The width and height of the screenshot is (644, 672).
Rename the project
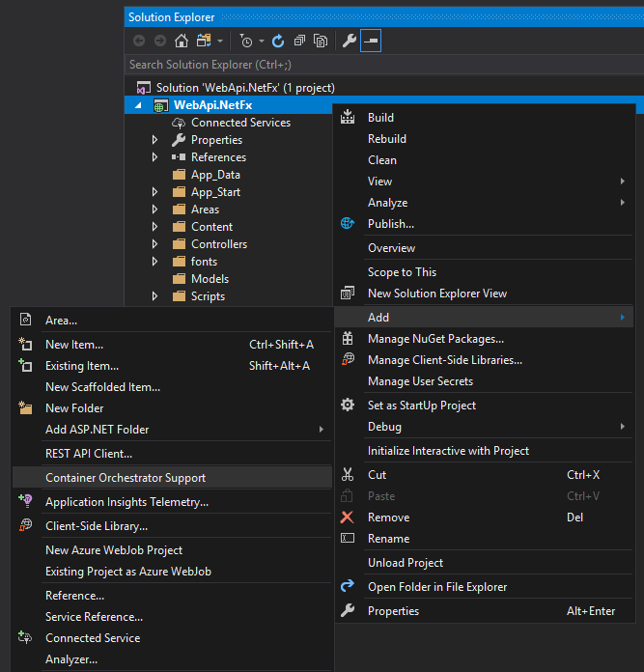click(x=484, y=539)
